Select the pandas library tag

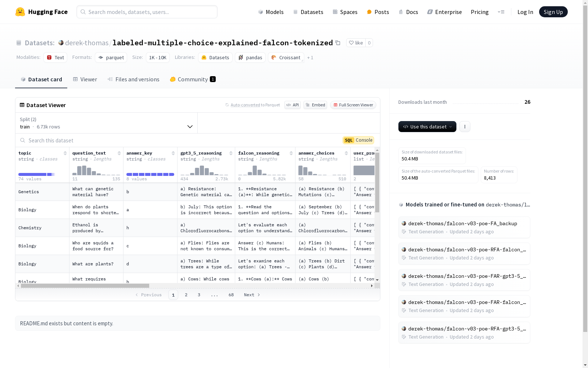pos(250,57)
